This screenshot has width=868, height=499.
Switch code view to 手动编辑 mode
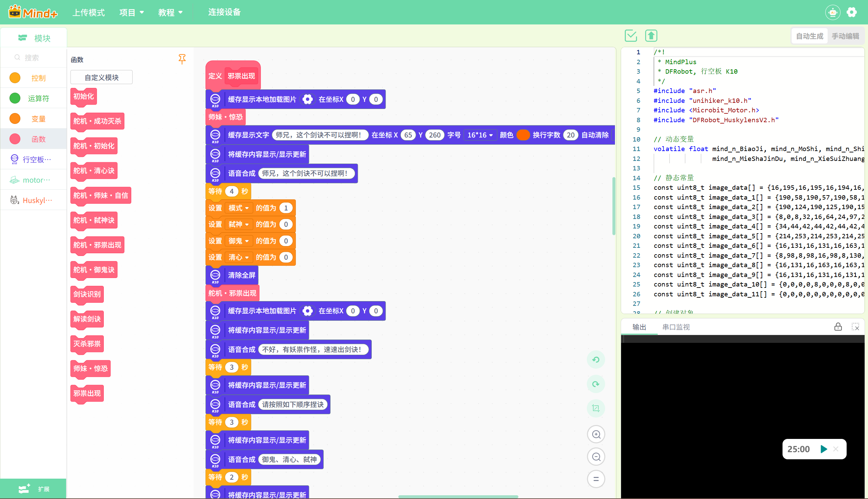click(x=845, y=36)
